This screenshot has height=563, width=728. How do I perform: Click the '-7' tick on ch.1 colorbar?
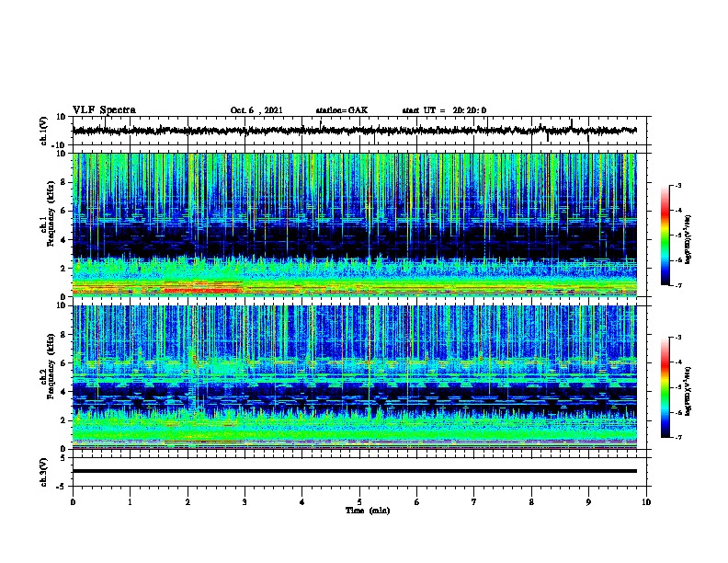[678, 285]
